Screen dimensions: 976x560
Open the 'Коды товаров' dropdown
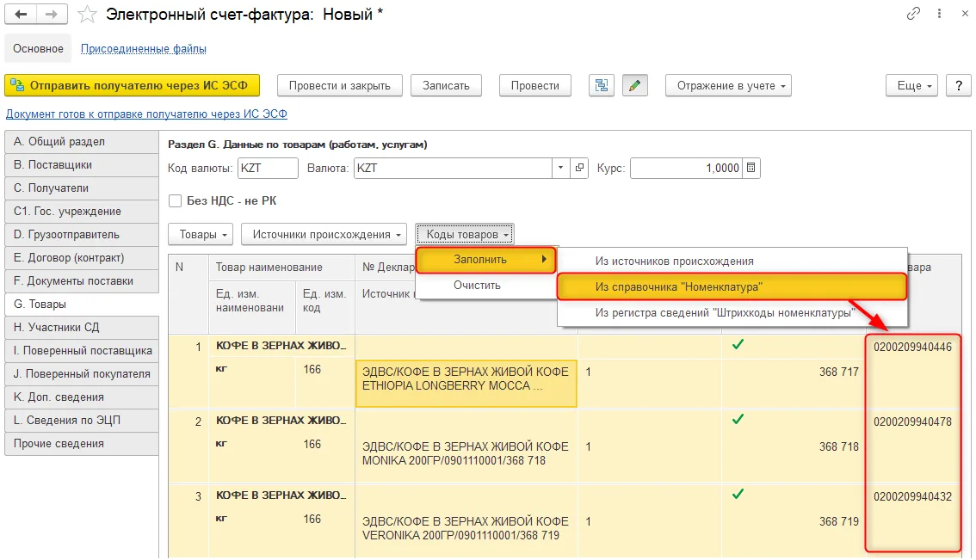pyautogui.click(x=465, y=235)
